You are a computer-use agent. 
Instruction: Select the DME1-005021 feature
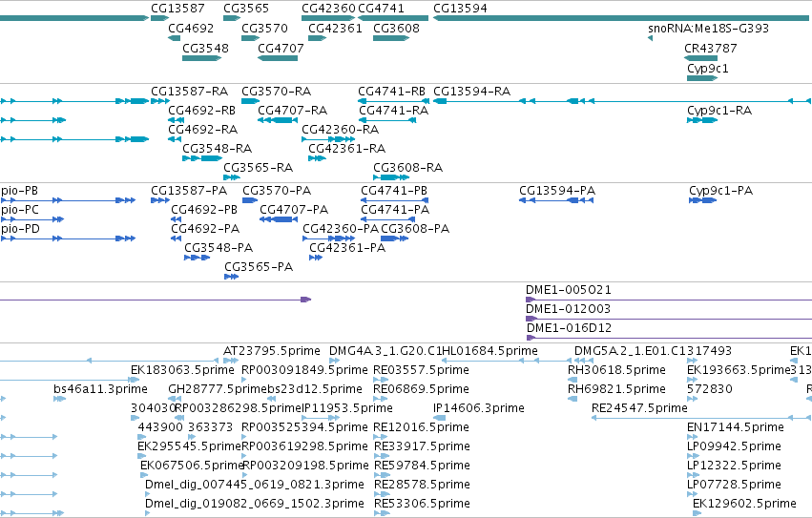pos(669,300)
